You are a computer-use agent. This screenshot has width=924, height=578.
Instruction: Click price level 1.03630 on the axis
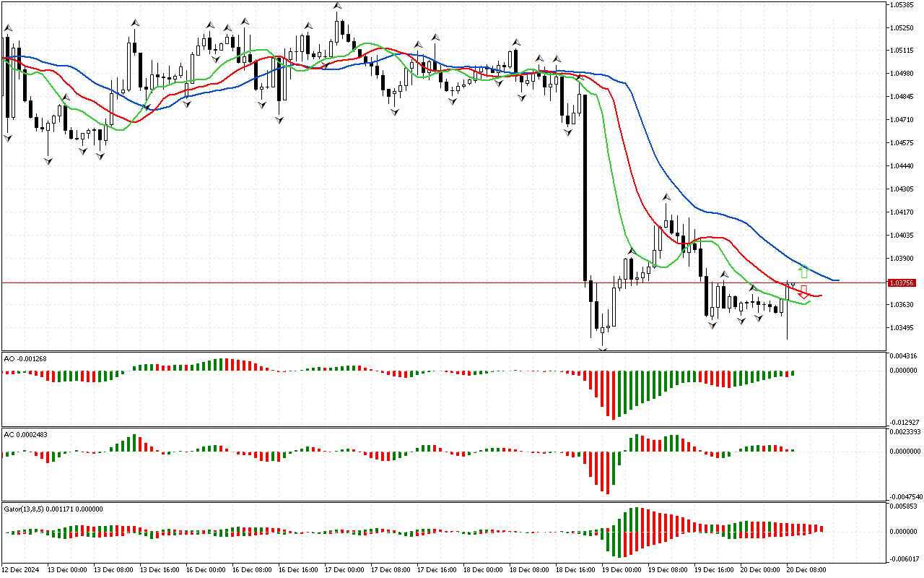902,305
